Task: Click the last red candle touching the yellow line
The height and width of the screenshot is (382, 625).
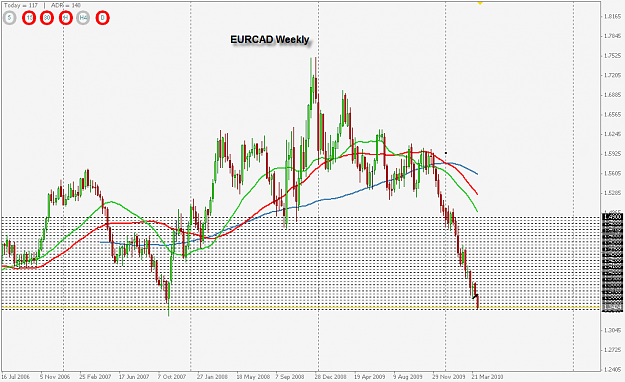Action: click(x=478, y=302)
